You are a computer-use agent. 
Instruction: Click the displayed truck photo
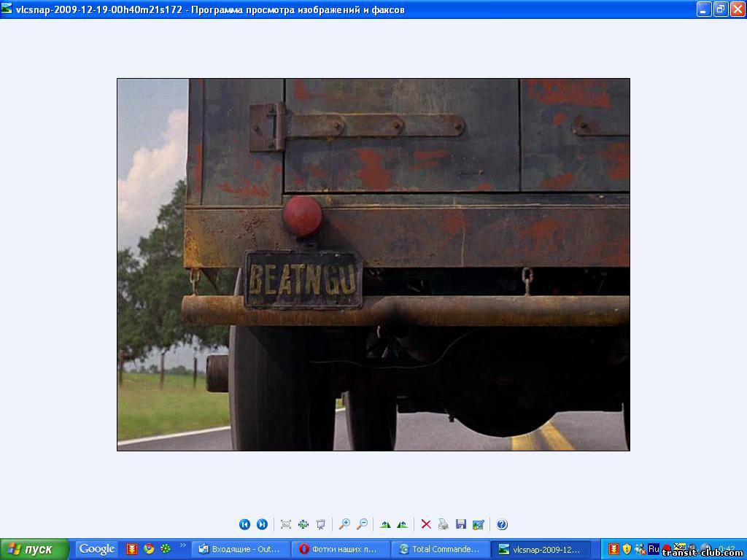(x=373, y=265)
